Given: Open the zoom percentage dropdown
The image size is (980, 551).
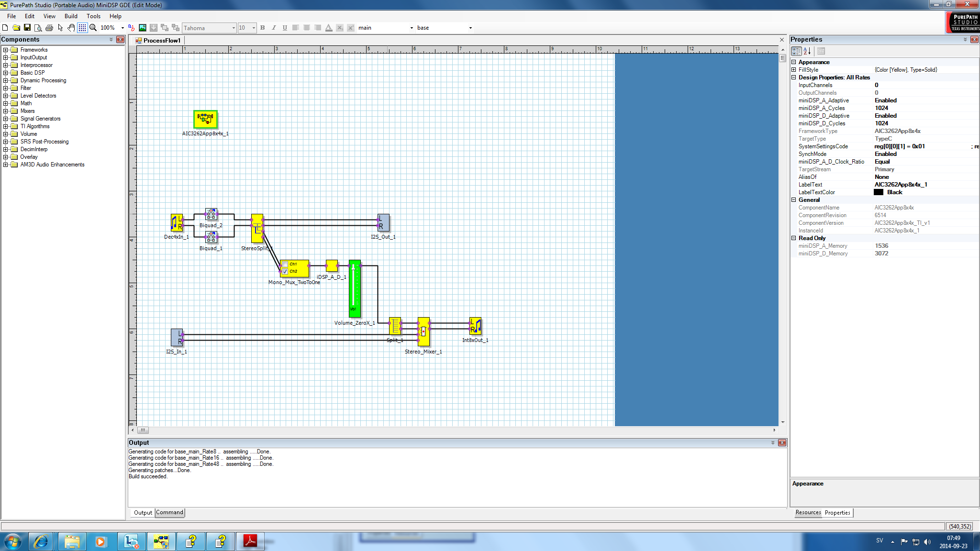Looking at the screenshot, I should pos(122,28).
